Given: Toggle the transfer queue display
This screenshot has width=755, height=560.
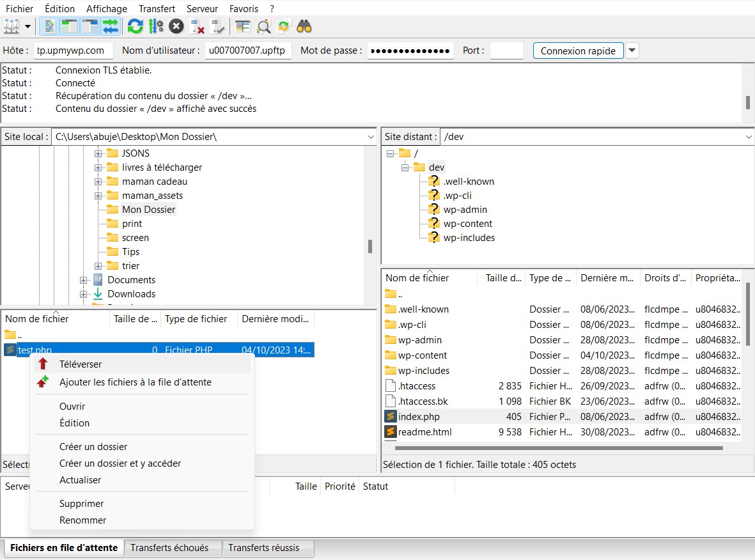Looking at the screenshot, I should click(110, 26).
